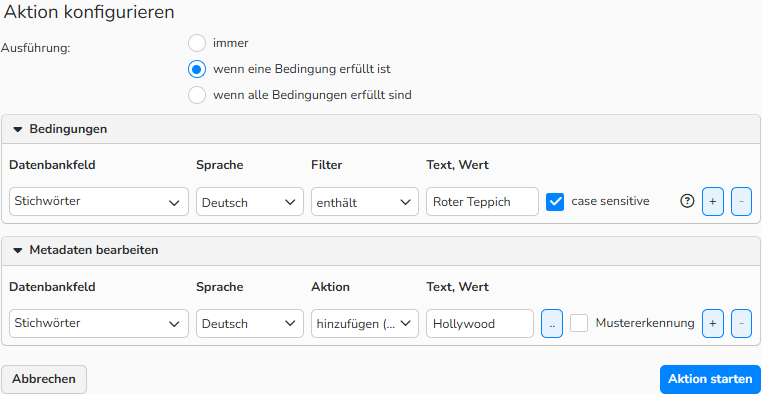The height and width of the screenshot is (394, 762).
Task: Open Sprache dropdown in Bedingungen row
Action: [250, 202]
